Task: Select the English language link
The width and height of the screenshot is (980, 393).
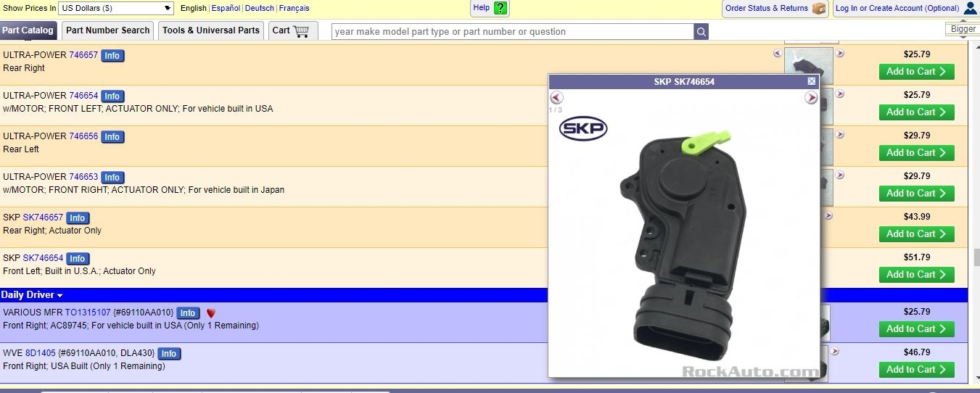Action: pyautogui.click(x=193, y=8)
